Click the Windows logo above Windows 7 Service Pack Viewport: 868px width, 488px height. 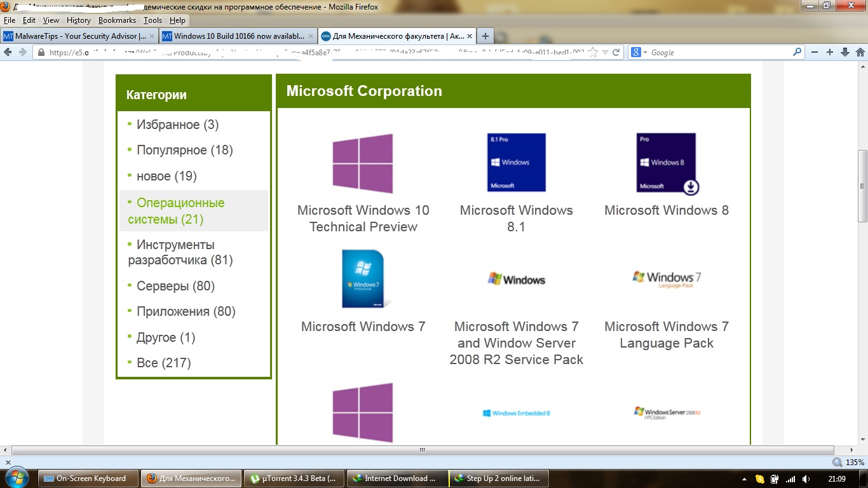tap(517, 280)
